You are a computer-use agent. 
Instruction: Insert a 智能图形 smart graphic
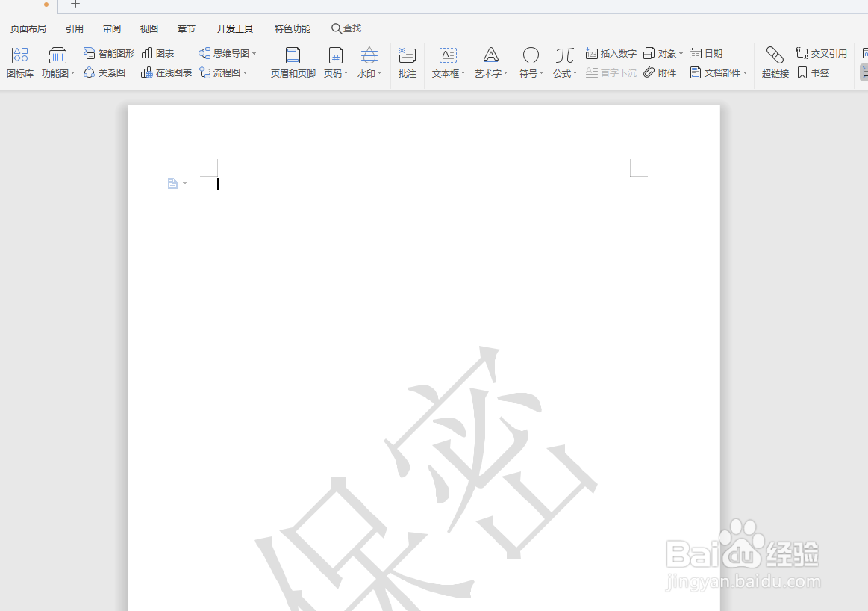coord(108,53)
